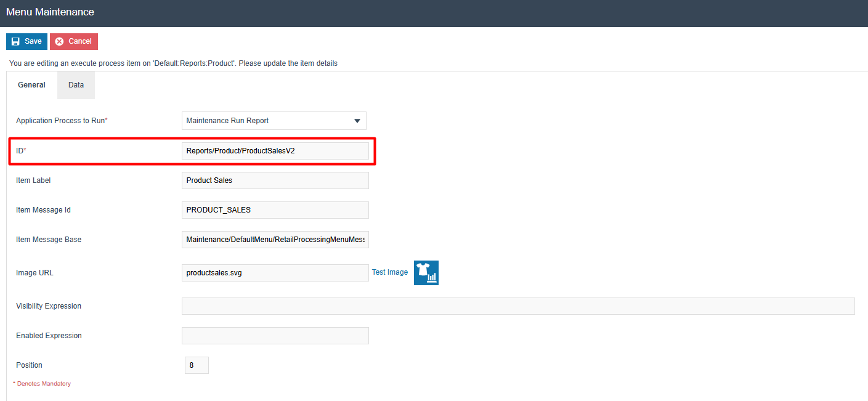Select the General tab
Viewport: 868px width, 401px height.
click(x=31, y=85)
